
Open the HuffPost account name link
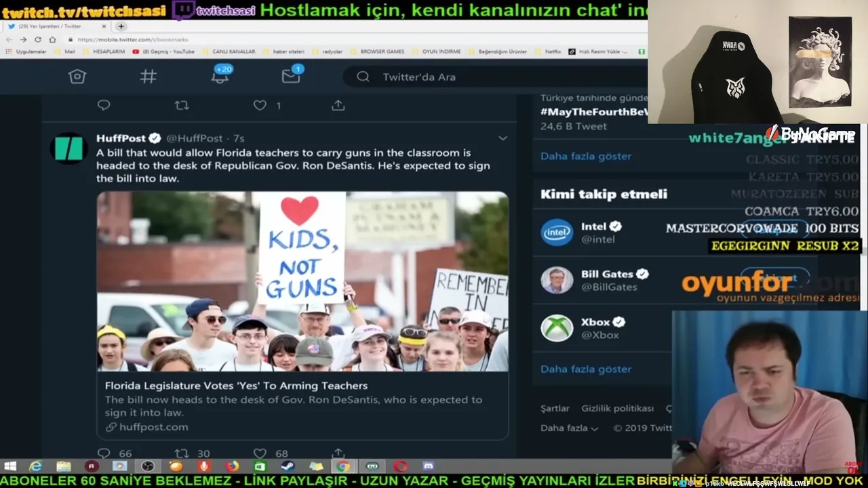[121, 138]
